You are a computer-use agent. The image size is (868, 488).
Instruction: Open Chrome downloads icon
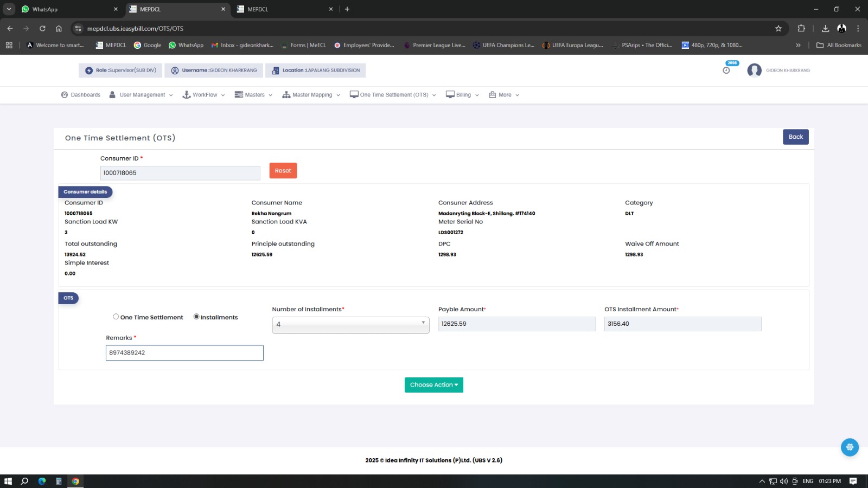[825, 29]
